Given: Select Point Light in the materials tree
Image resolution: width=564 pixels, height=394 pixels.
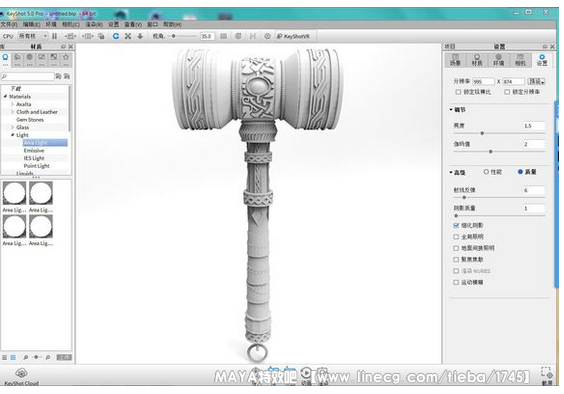Looking at the screenshot, I should tap(37, 166).
